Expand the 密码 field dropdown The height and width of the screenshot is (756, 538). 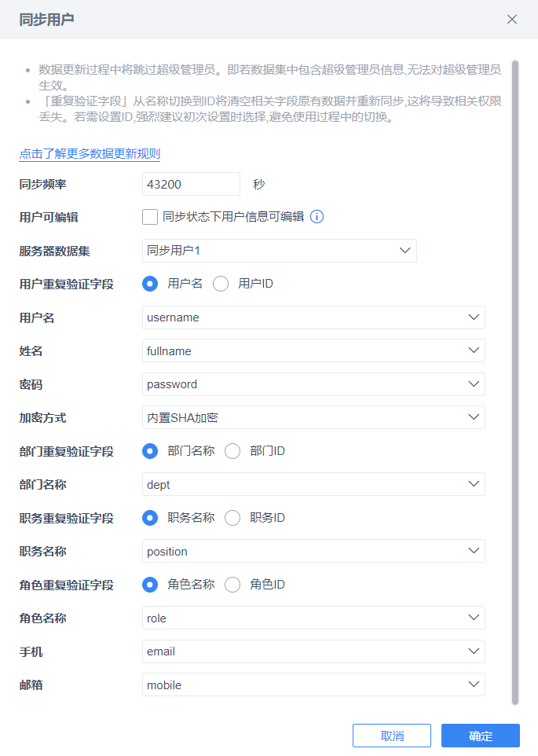[313, 384]
